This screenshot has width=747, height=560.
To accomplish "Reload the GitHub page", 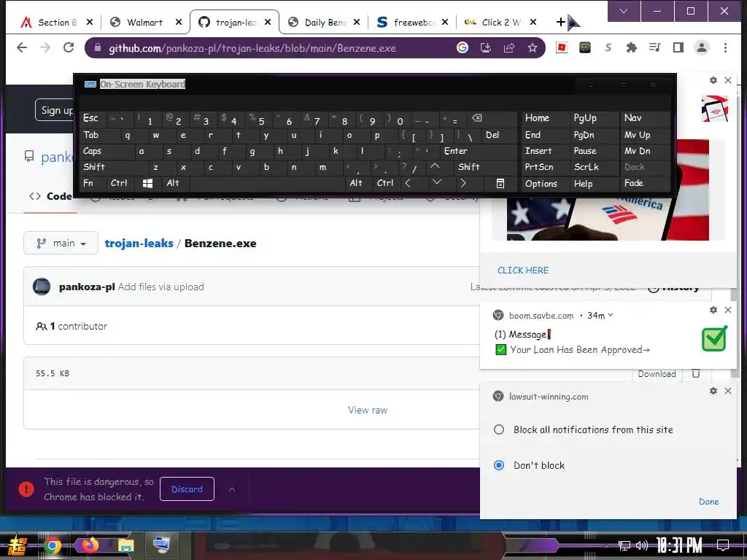I will tap(69, 47).
